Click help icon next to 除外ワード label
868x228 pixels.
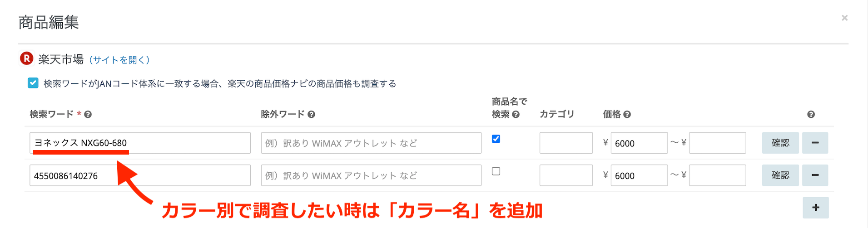311,115
